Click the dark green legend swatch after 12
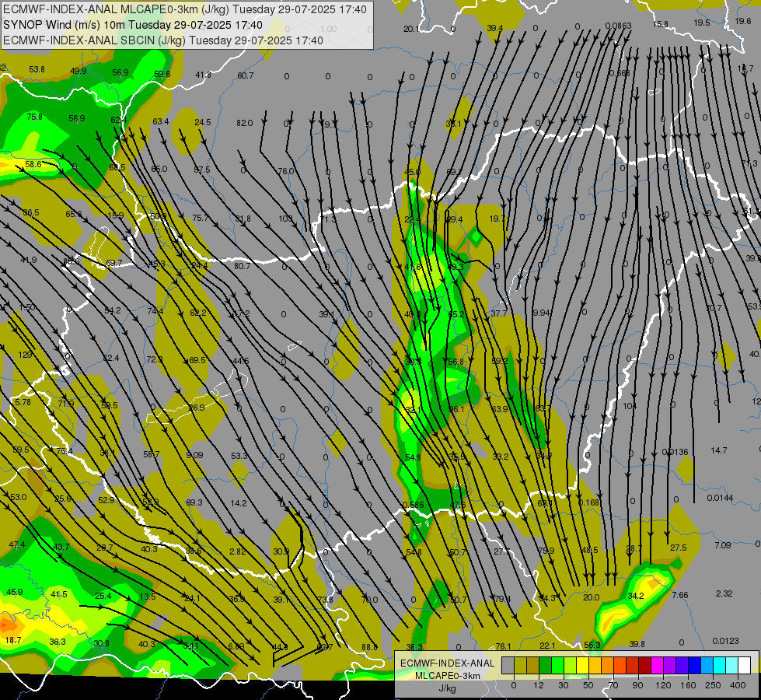Image resolution: width=761 pixels, height=700 pixels. [x=546, y=665]
